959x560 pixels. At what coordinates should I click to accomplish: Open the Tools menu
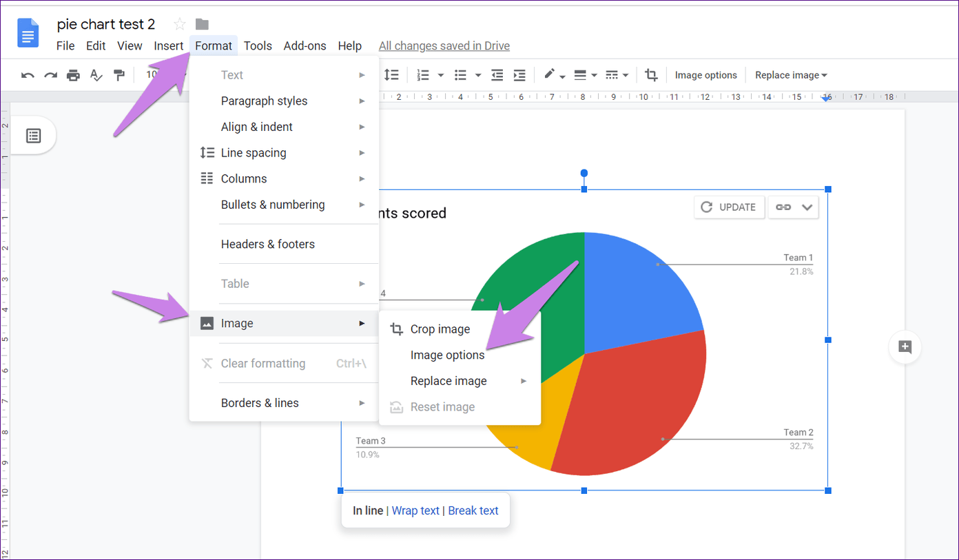pos(258,45)
